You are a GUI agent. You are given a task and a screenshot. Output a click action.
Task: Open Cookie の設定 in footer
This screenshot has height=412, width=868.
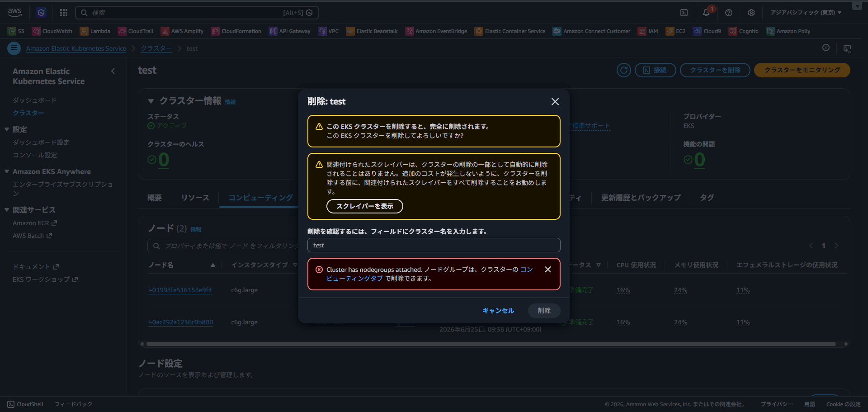click(843, 404)
